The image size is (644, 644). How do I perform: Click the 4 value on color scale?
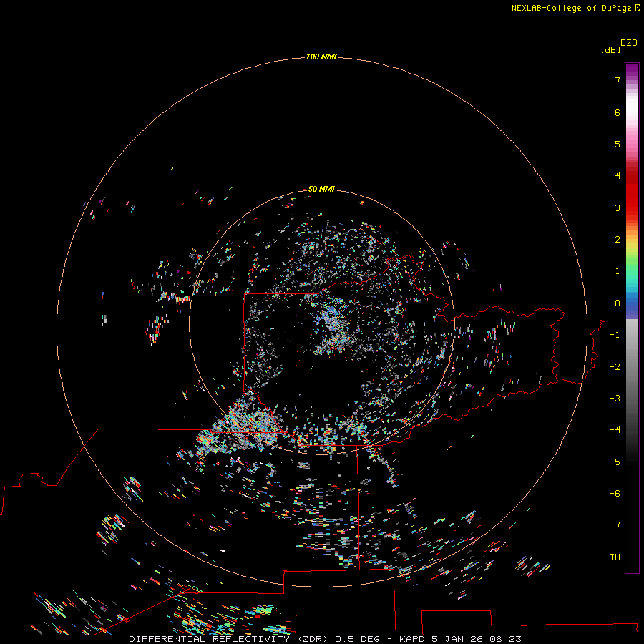pyautogui.click(x=618, y=176)
